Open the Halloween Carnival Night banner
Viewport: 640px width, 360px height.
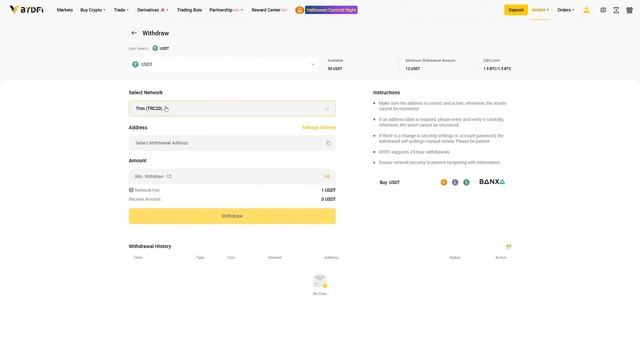point(331,10)
